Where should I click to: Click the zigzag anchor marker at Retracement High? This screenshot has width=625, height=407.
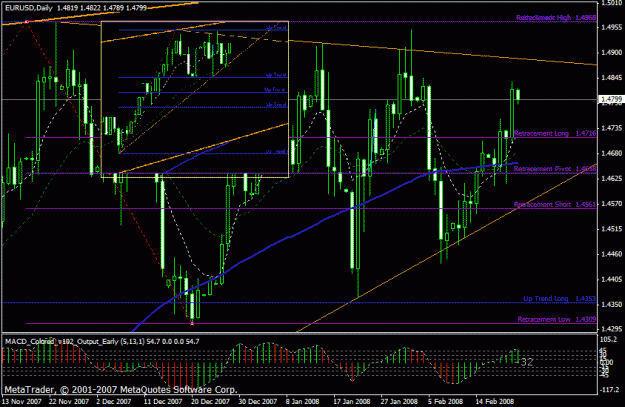26,22
